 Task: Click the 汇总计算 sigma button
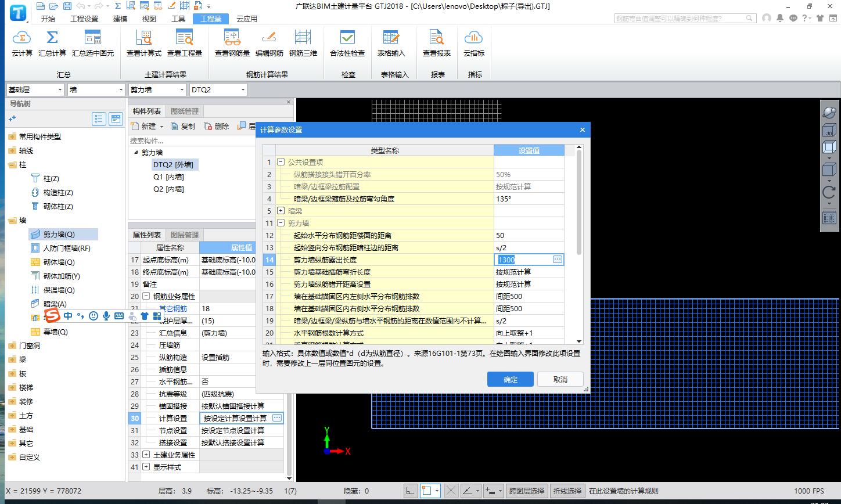click(52, 44)
